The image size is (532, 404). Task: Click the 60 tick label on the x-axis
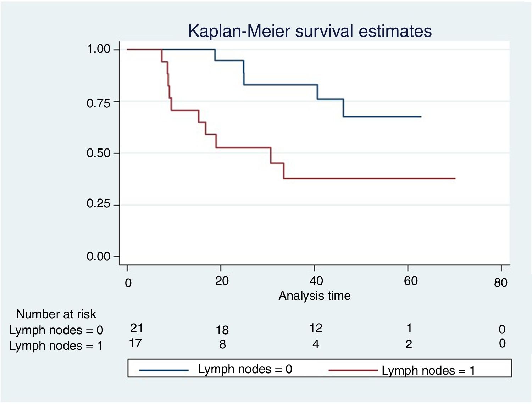[x=411, y=281]
